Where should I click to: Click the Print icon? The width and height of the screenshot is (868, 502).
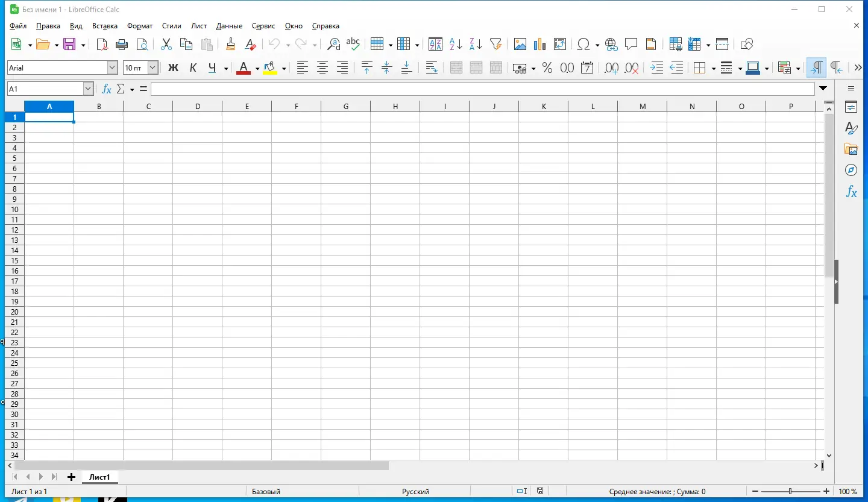[122, 44]
